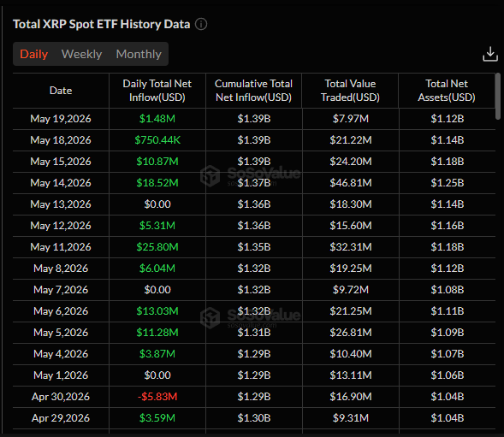Click the Total Net Assets header
The image size is (504, 437).
(x=447, y=91)
